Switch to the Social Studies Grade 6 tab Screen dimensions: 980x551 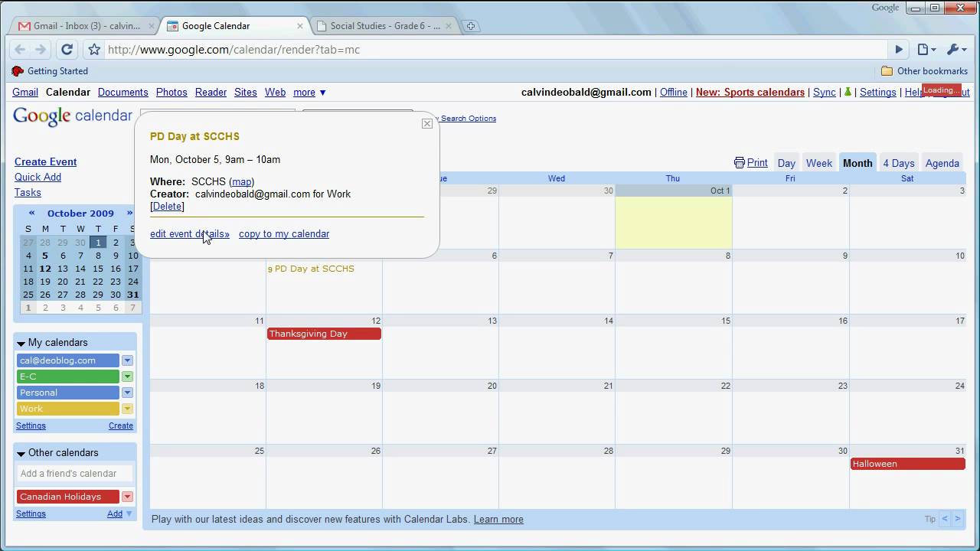384,26
